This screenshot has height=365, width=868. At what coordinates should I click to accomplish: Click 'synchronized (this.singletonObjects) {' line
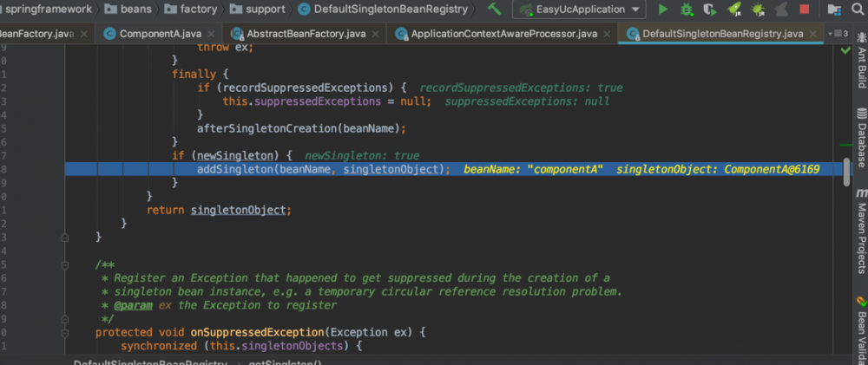coord(241,346)
